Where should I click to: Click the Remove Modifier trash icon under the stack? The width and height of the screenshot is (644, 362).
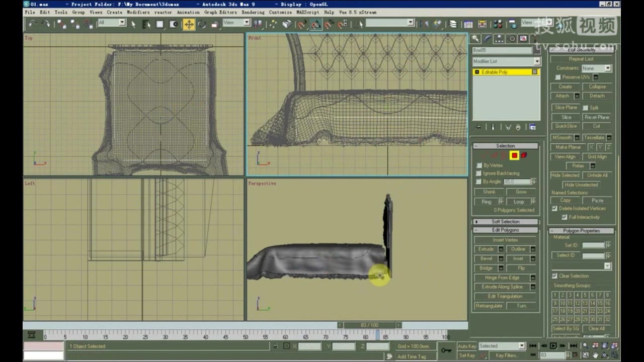pos(518,127)
